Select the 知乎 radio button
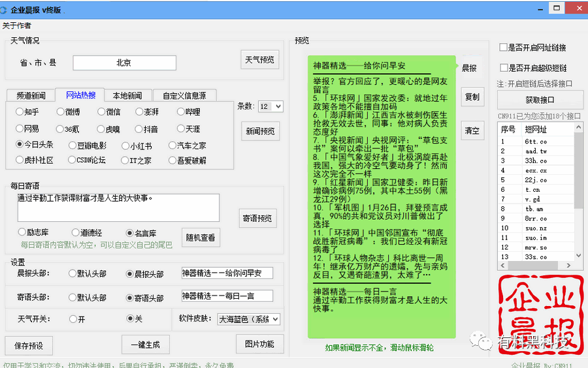The image size is (588, 368). point(20,112)
